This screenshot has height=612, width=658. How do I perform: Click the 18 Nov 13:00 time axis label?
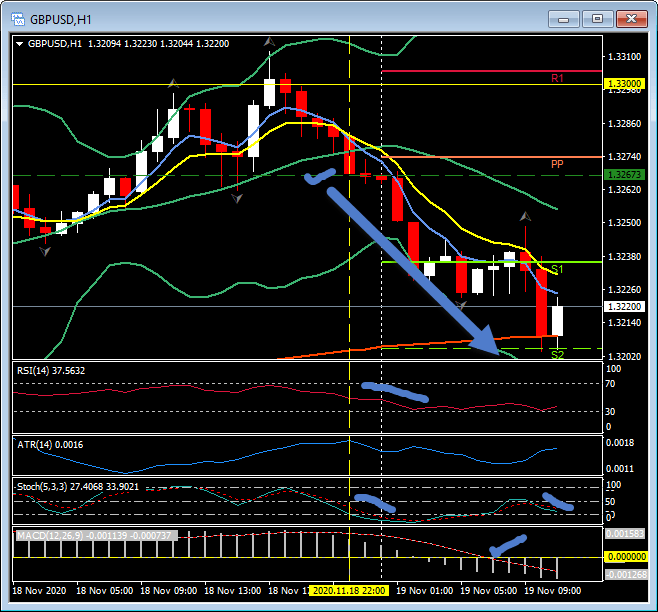(x=232, y=591)
